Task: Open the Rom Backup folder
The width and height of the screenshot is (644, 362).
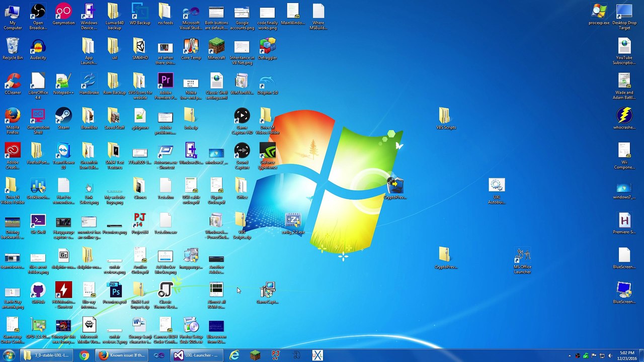Action: click(114, 84)
